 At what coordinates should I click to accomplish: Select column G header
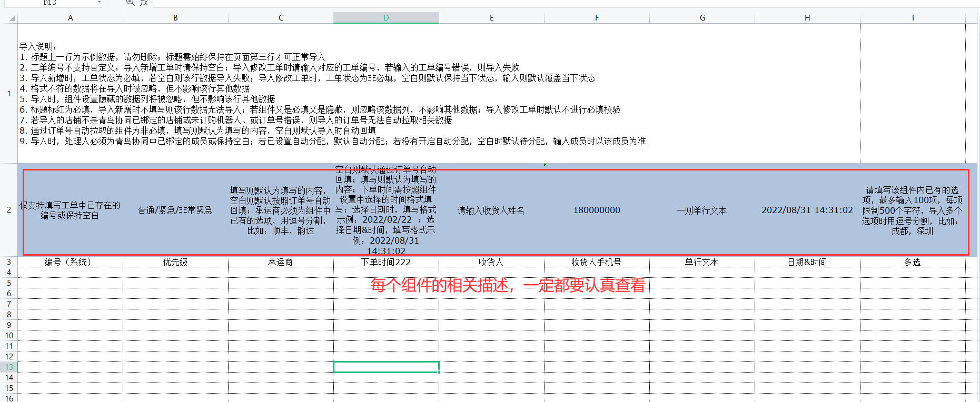[x=702, y=18]
